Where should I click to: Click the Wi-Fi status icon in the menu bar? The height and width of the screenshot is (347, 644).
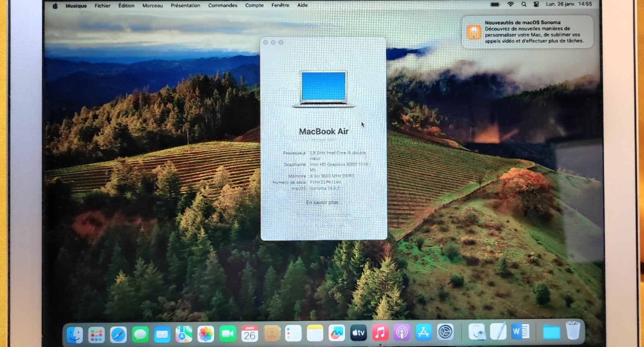(510, 4)
